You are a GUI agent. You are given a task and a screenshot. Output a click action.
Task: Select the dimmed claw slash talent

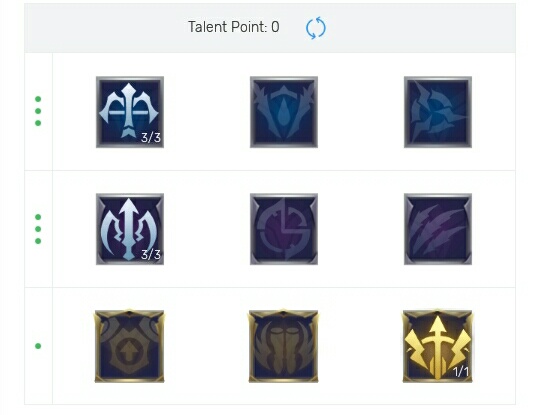point(438,229)
